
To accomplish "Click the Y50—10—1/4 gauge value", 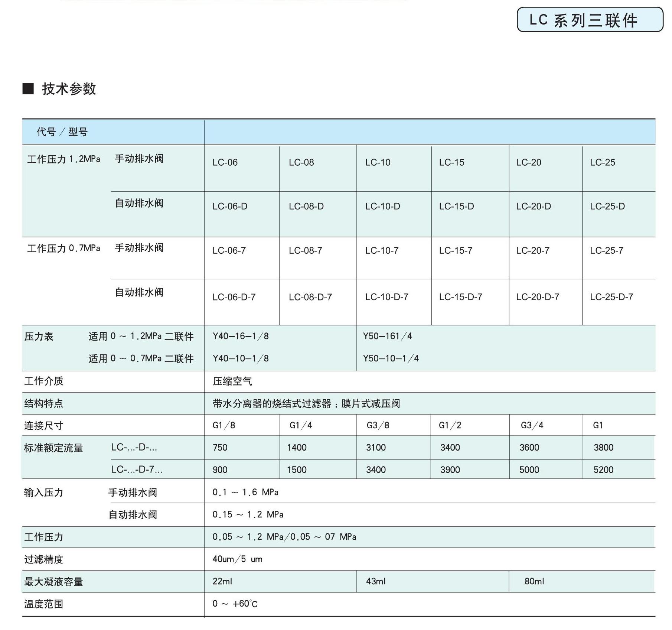I will [391, 358].
